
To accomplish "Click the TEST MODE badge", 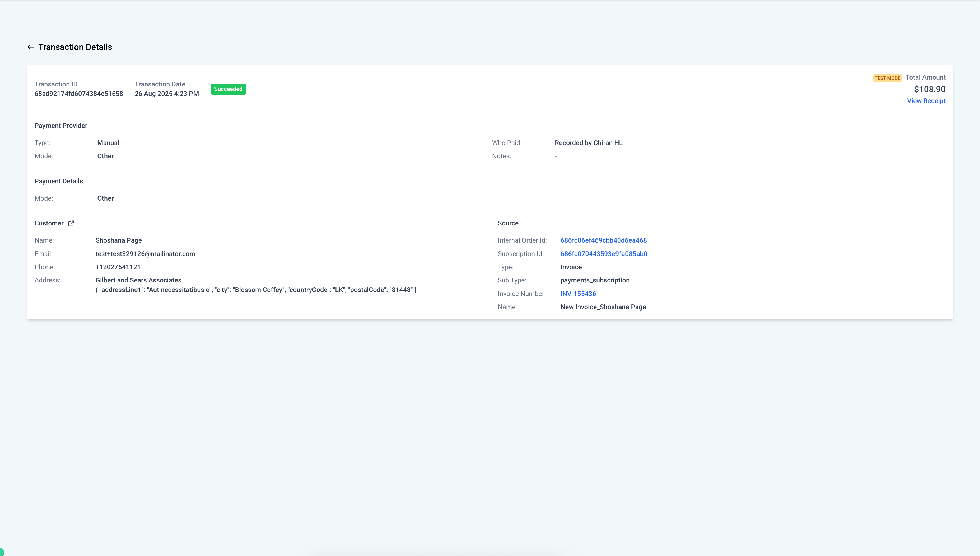I will click(x=887, y=78).
